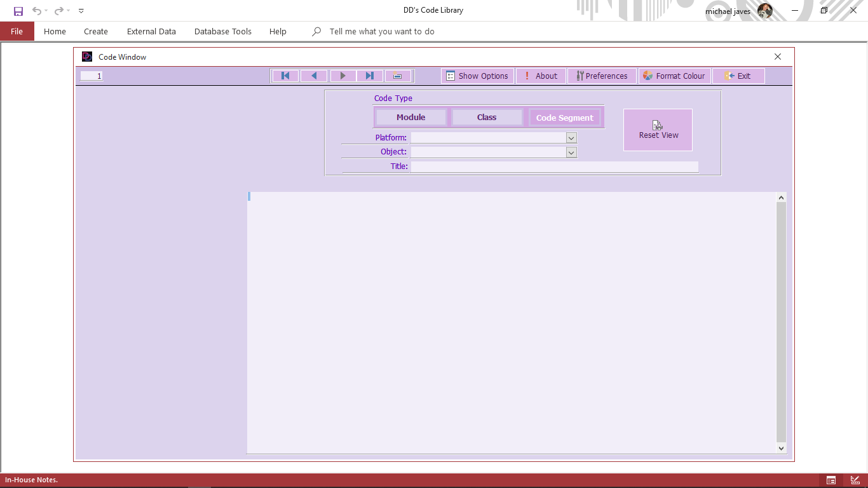Go to the first record
868x488 pixels.
coord(285,76)
